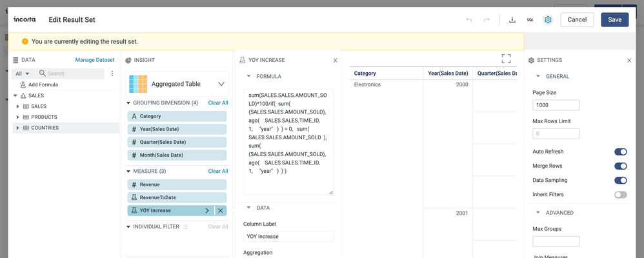Click the undo arrow icon
The width and height of the screenshot is (644, 258).
(469, 20)
